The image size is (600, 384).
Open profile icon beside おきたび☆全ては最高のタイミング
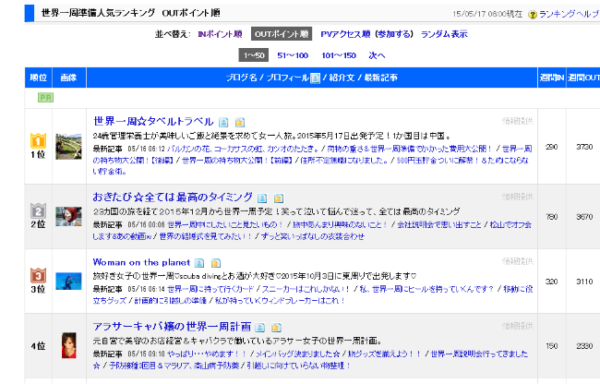click(262, 198)
